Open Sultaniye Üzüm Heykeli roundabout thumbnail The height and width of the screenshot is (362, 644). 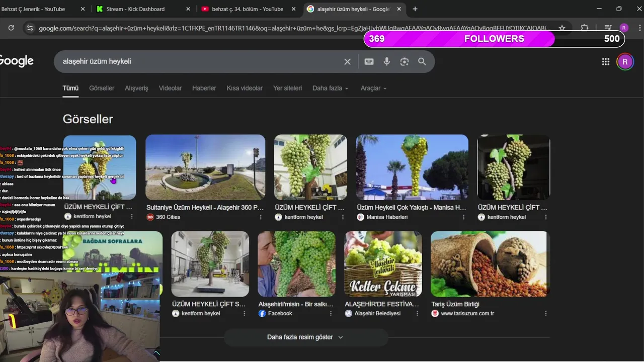tap(205, 167)
